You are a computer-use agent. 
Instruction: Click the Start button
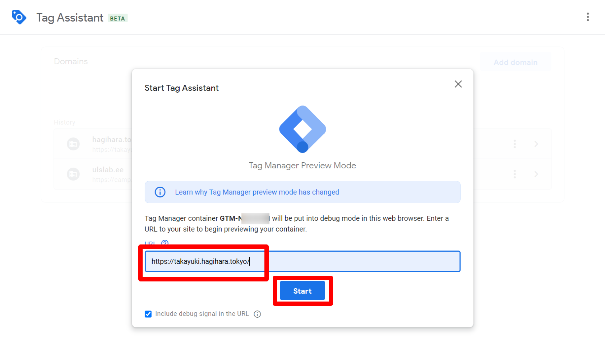coord(302,291)
